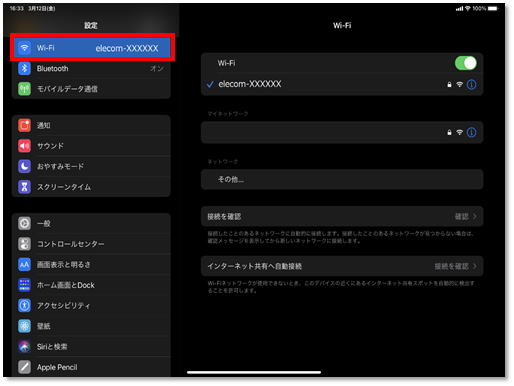Tap the 一般 general gear icon

(24, 223)
